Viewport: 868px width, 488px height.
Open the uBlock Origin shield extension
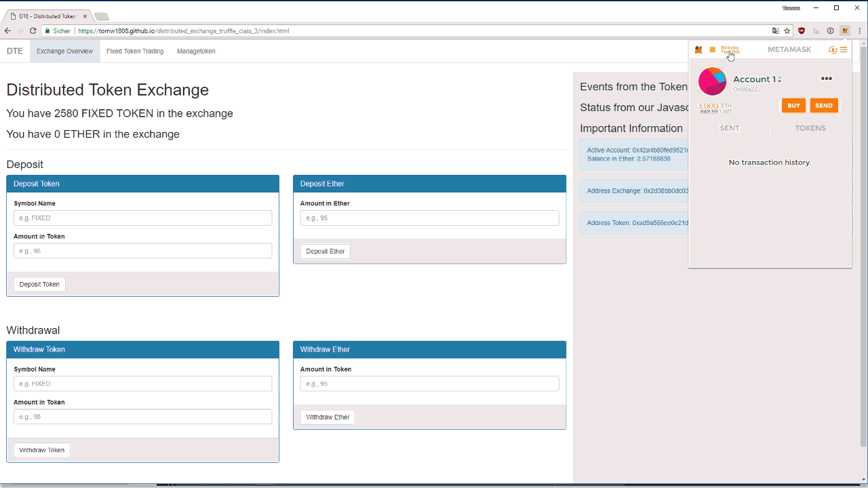pyautogui.click(x=802, y=30)
